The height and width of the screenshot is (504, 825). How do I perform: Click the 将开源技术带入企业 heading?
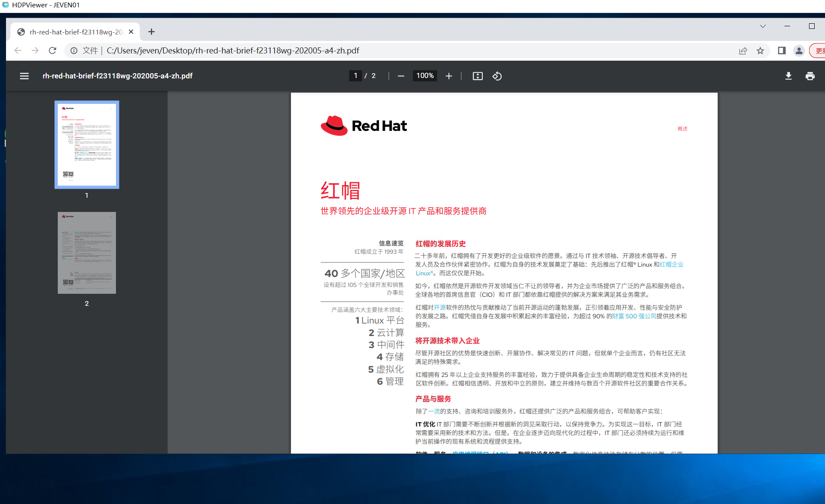pyautogui.click(x=447, y=341)
